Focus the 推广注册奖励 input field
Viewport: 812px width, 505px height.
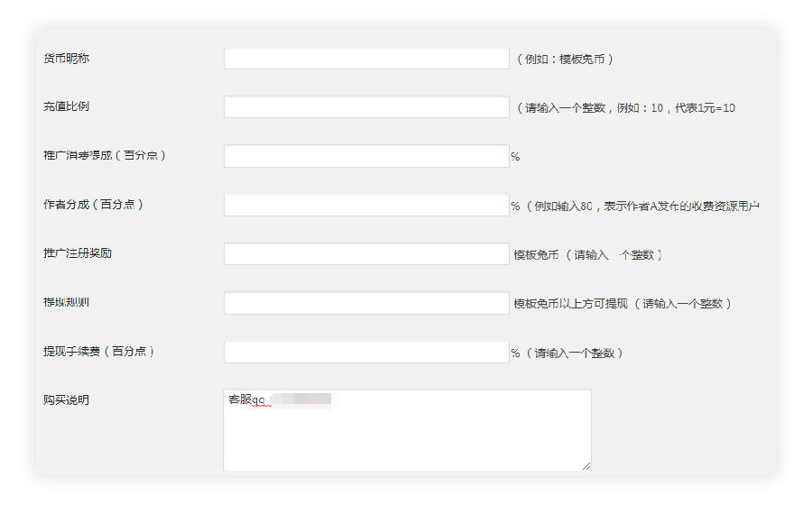click(x=366, y=253)
